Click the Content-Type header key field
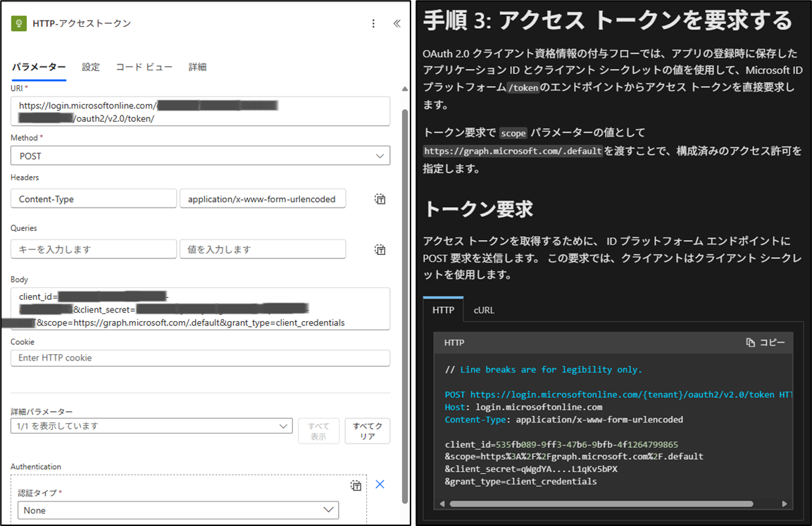 pyautogui.click(x=94, y=199)
